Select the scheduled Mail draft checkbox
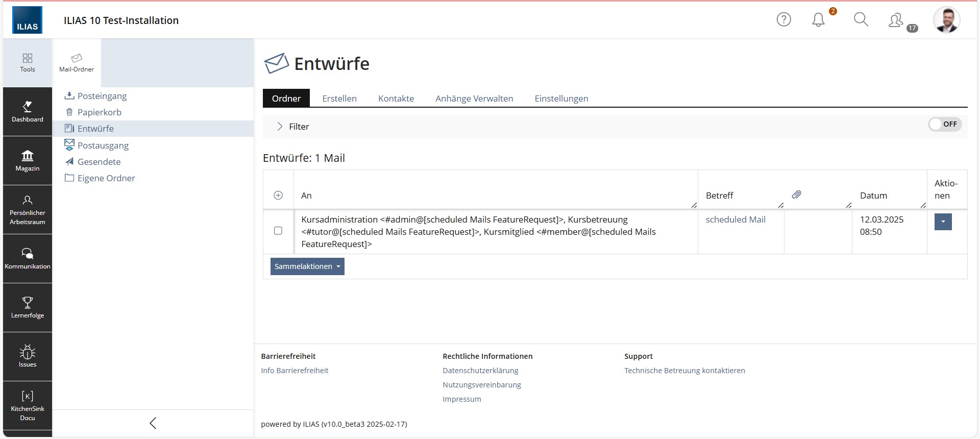Image resolution: width=980 pixels, height=439 pixels. coord(278,231)
